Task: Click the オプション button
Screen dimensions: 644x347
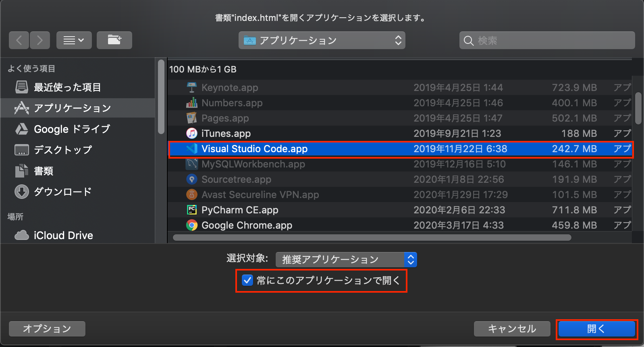Action: 47,328
